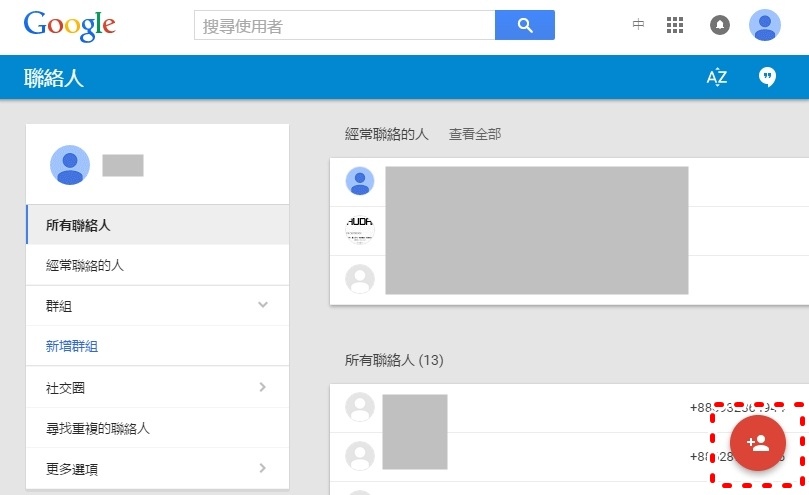
Task: Click the 搜尋使用者 search field
Action: pyautogui.click(x=345, y=25)
